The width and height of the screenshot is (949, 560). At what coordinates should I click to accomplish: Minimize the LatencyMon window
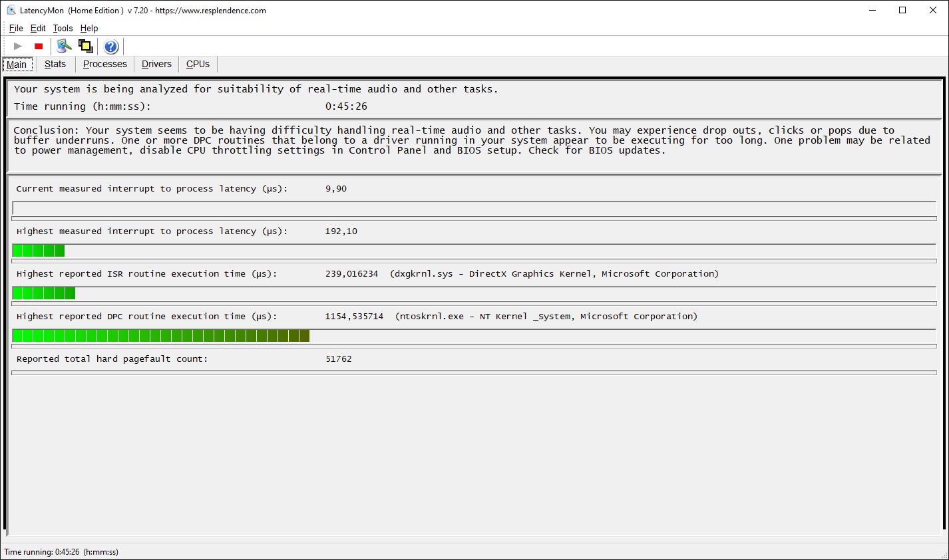[872, 10]
